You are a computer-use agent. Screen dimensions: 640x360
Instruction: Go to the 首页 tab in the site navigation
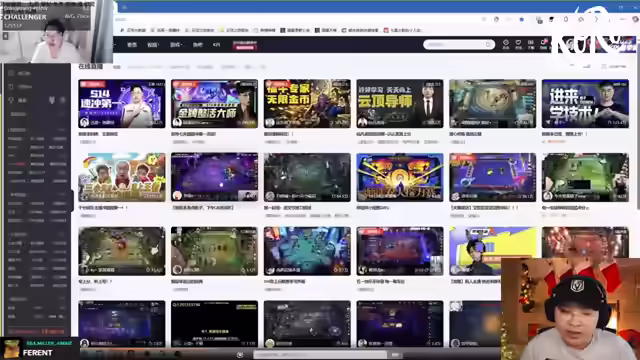click(132, 44)
